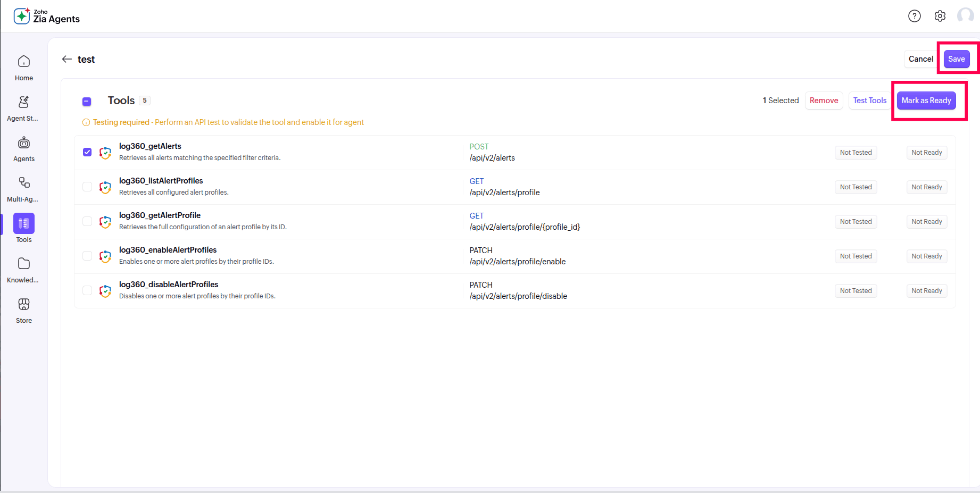The width and height of the screenshot is (980, 493).
Task: Click the Testing required info icon
Action: [x=86, y=122]
